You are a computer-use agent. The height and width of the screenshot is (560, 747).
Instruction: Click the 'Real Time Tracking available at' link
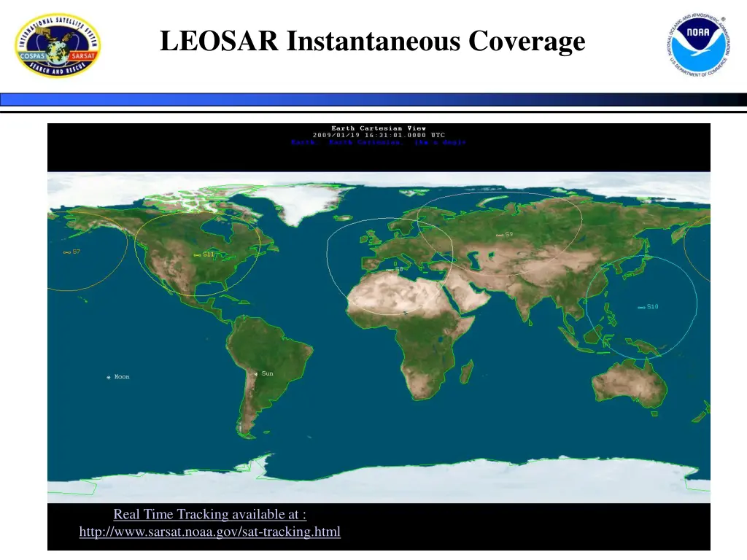[209, 515]
